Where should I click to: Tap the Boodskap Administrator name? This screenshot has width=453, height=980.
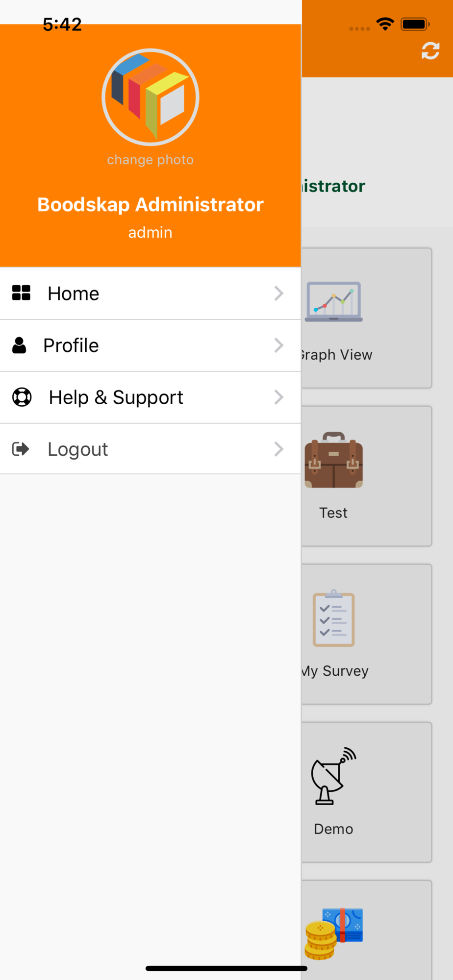[150, 205]
